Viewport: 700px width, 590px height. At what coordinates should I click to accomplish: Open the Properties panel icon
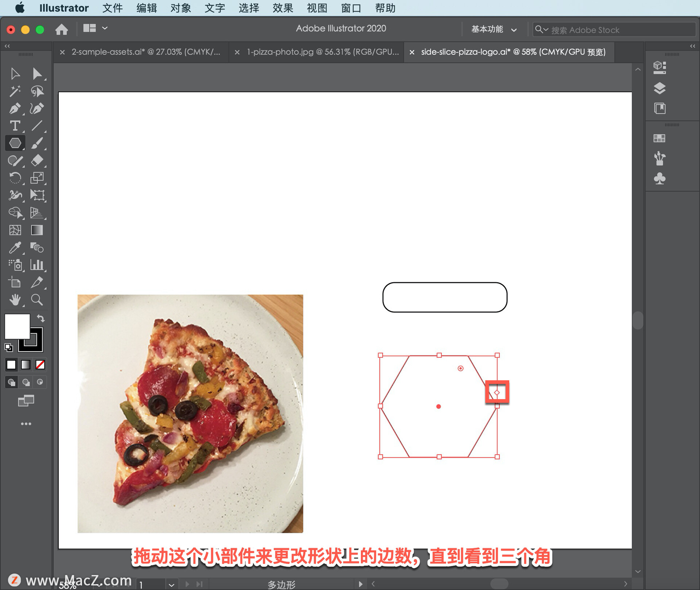[x=660, y=67]
